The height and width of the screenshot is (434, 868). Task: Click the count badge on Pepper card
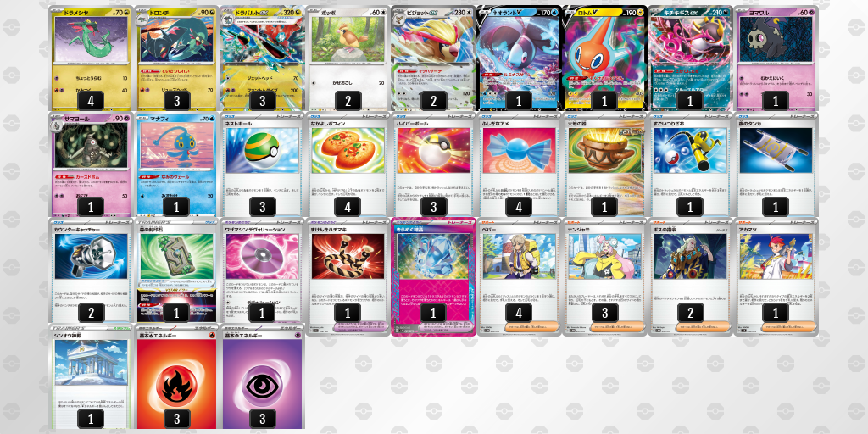click(x=519, y=313)
